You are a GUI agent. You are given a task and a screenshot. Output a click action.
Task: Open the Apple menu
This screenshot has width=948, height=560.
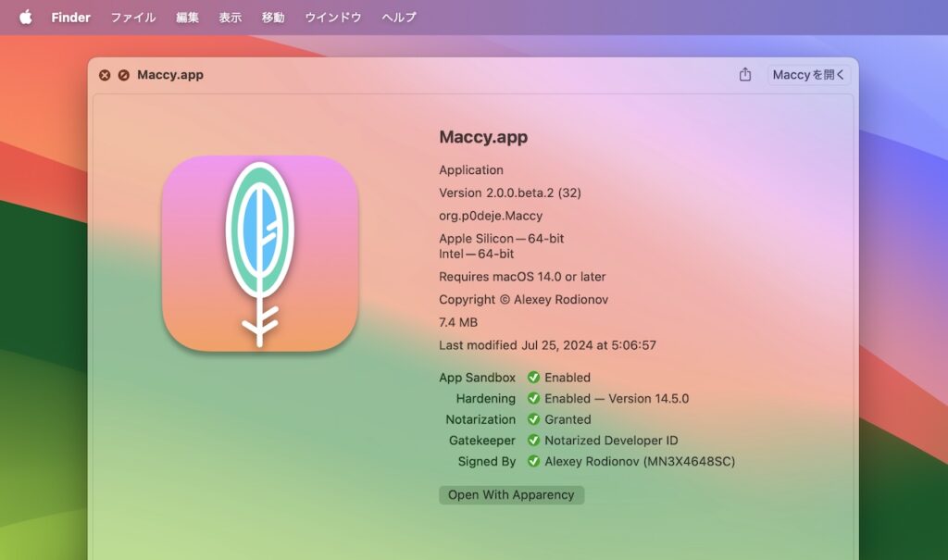click(x=24, y=17)
